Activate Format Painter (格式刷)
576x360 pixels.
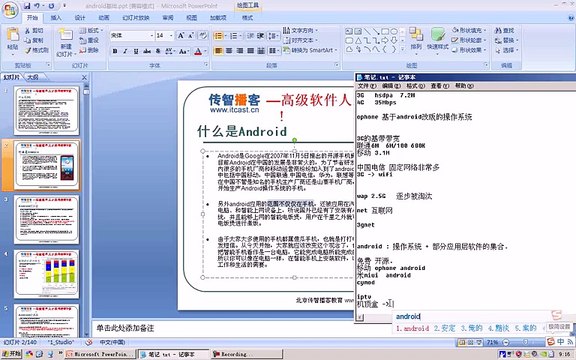[36, 50]
